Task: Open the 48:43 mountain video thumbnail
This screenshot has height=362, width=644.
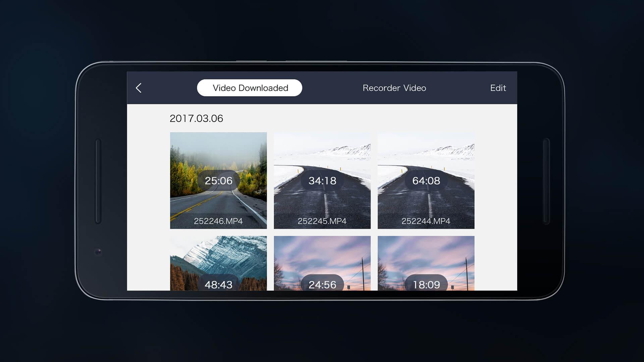Action: (x=218, y=255)
